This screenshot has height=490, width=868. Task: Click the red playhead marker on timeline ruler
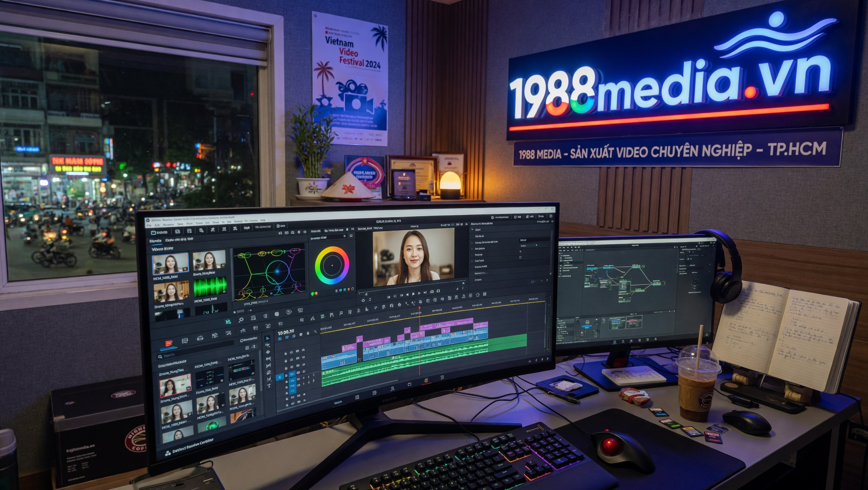pos(420,308)
